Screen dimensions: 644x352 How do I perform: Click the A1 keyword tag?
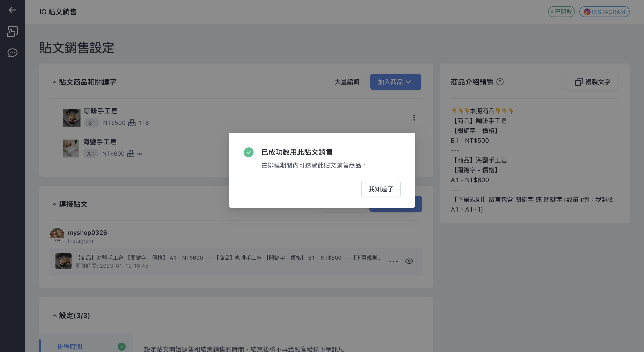tap(91, 154)
